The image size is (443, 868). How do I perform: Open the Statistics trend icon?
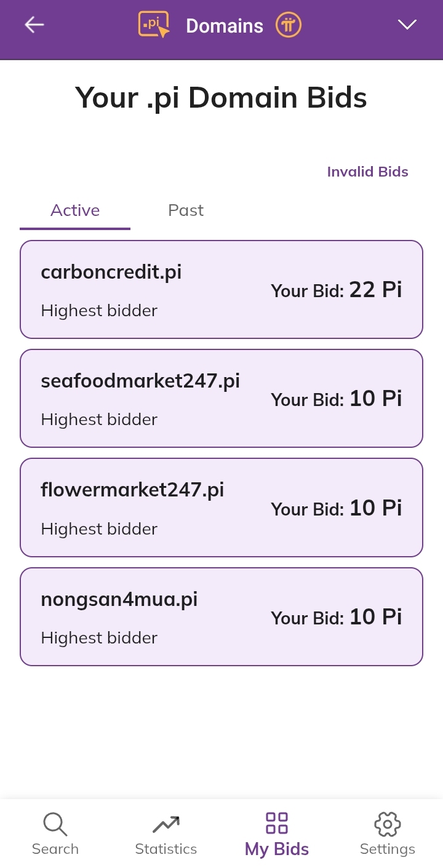point(166,824)
